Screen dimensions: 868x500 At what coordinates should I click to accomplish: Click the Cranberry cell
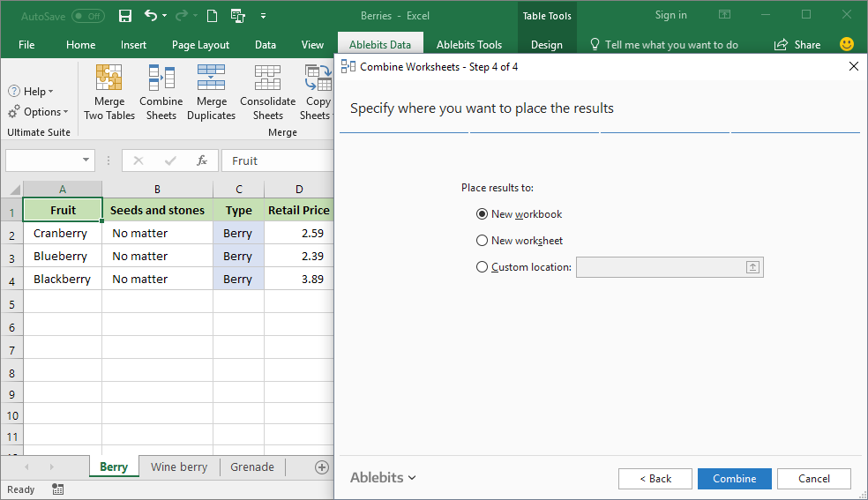pyautogui.click(x=63, y=233)
